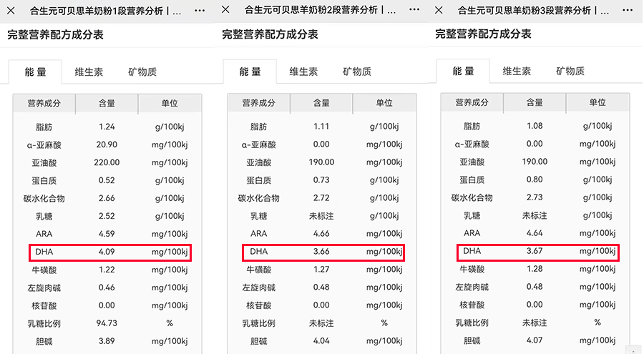Select the 能量 tab in 2段 panel

pos(250,72)
